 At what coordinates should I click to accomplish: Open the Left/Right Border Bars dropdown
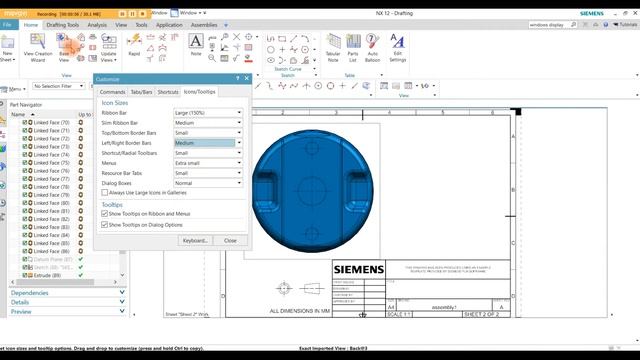tap(208, 143)
